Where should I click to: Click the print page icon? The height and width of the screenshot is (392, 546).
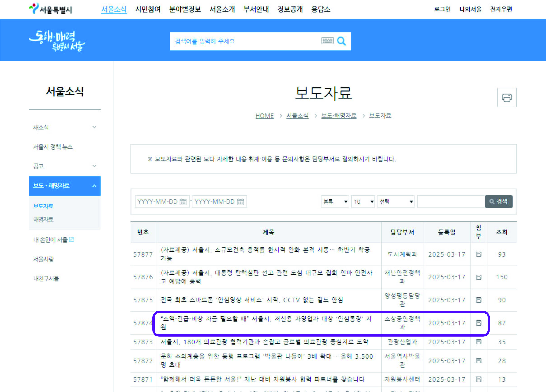coord(507,98)
